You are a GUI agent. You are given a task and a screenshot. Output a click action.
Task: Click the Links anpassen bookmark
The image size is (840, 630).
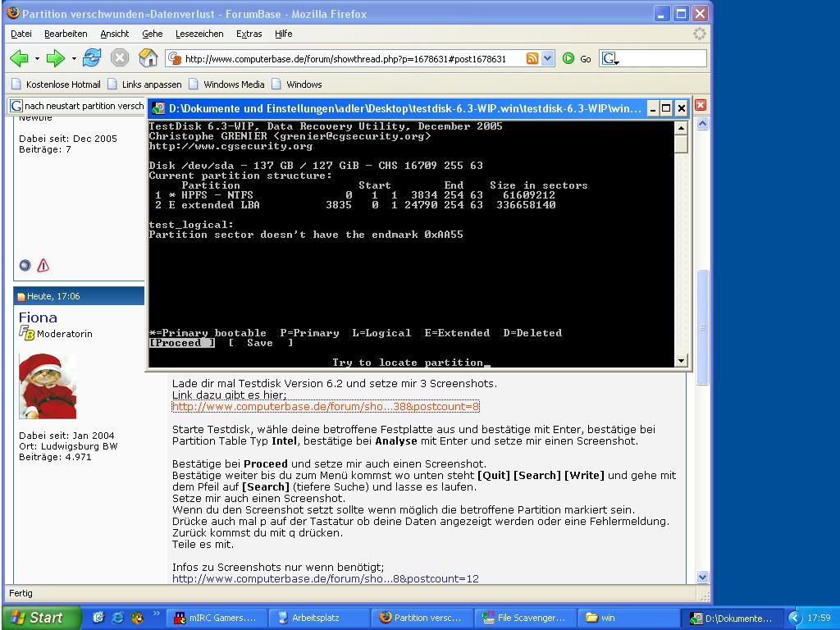click(x=144, y=84)
